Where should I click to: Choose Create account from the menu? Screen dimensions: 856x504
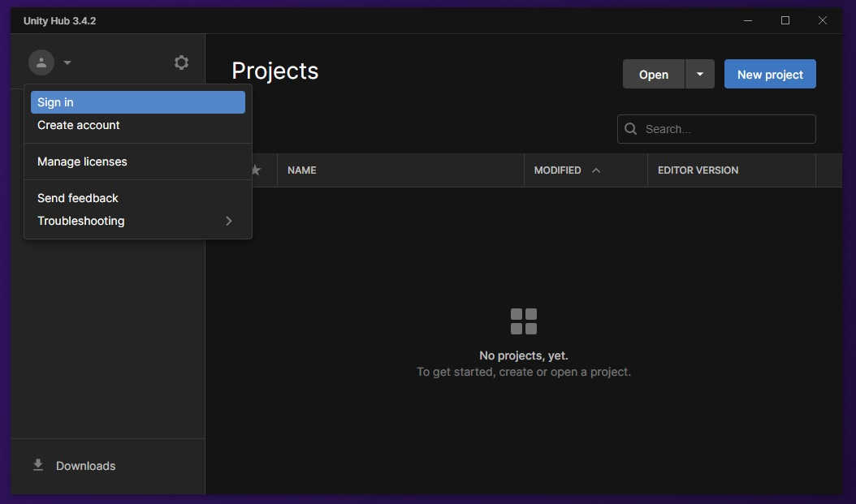point(78,125)
